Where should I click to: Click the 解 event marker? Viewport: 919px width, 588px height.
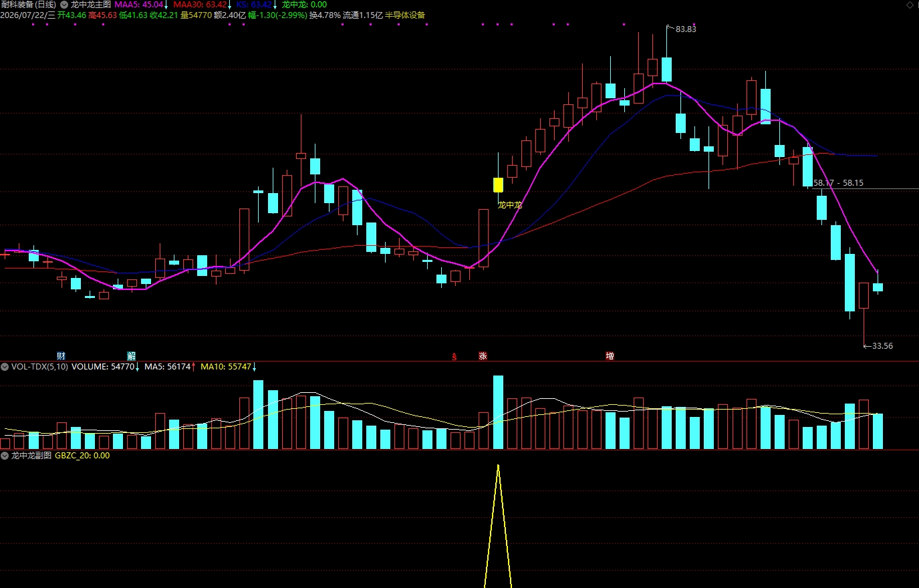132,356
